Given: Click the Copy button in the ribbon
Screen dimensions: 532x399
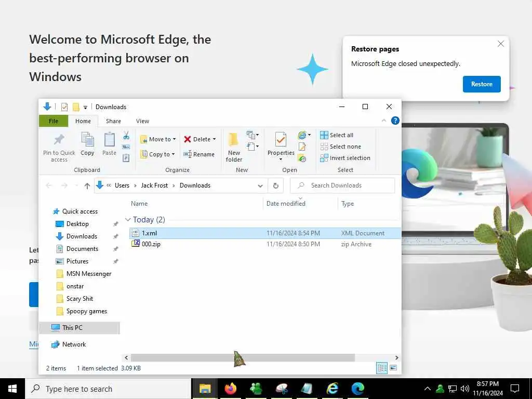Looking at the screenshot, I should tap(87, 144).
